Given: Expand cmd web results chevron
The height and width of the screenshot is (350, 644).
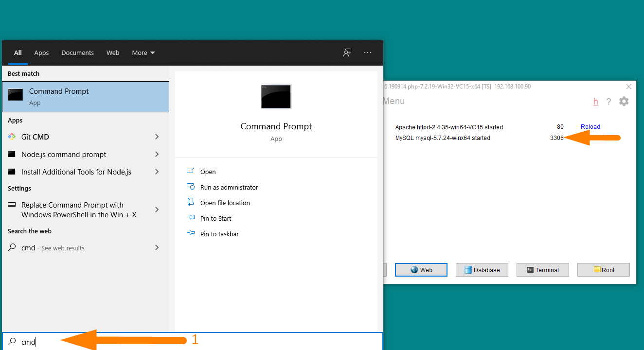Looking at the screenshot, I should (157, 248).
